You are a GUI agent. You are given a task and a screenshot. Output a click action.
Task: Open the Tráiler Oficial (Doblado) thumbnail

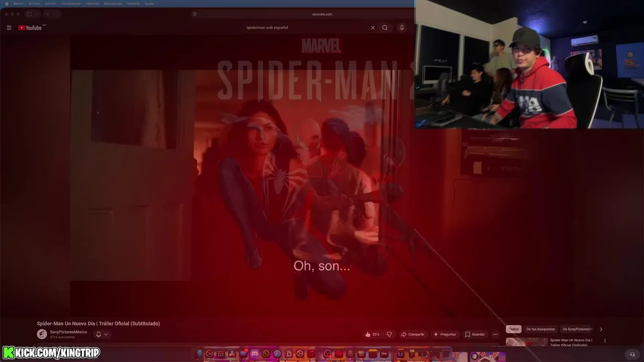point(527,342)
